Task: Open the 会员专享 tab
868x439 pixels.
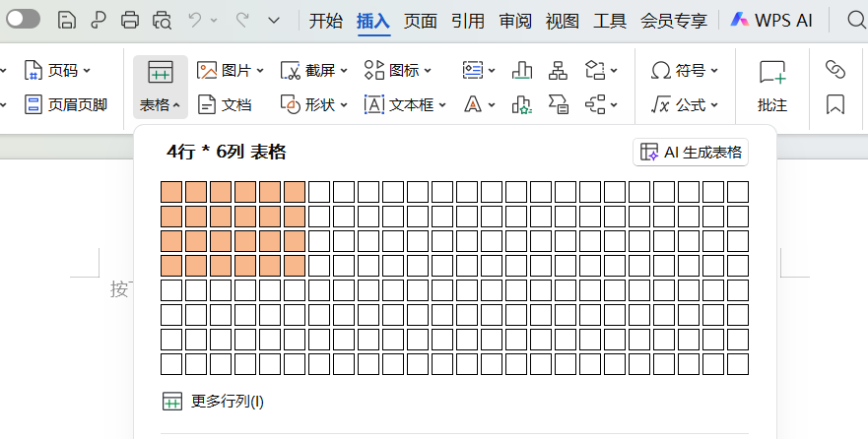Action: (x=674, y=21)
